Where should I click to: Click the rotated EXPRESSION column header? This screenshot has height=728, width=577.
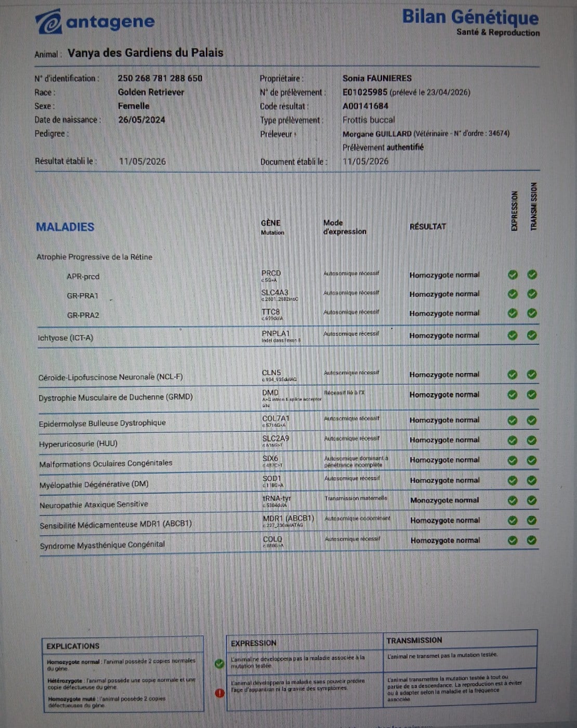click(x=515, y=211)
